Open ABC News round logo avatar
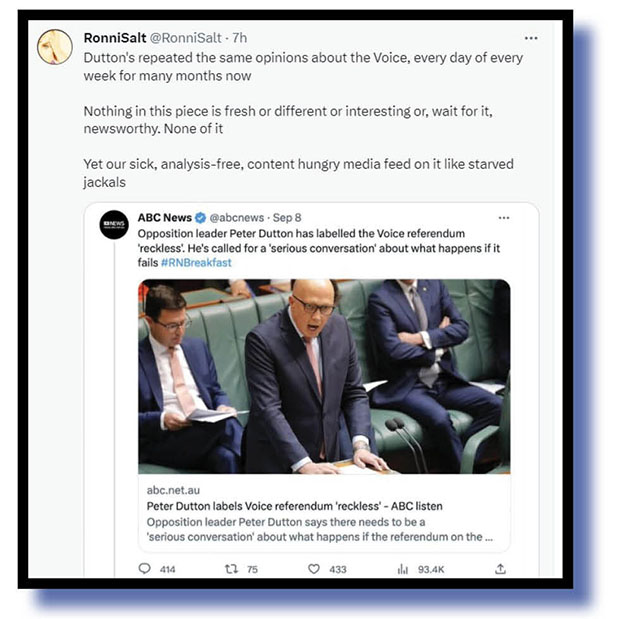The height and width of the screenshot is (619, 624). (114, 225)
